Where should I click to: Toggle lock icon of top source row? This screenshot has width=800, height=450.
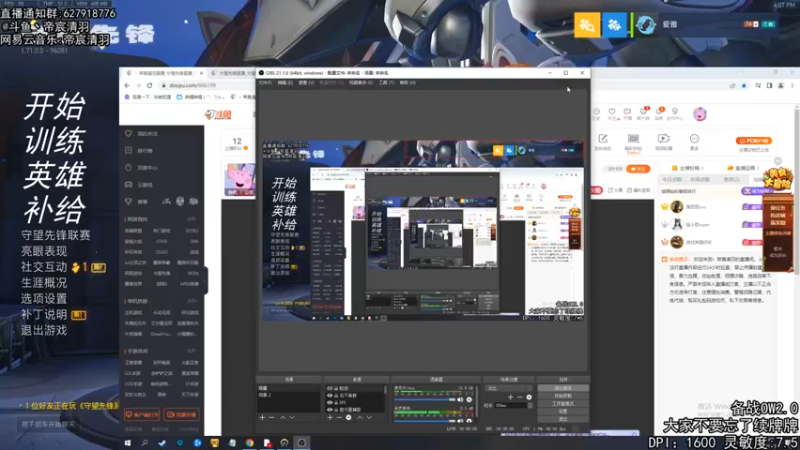point(336,388)
